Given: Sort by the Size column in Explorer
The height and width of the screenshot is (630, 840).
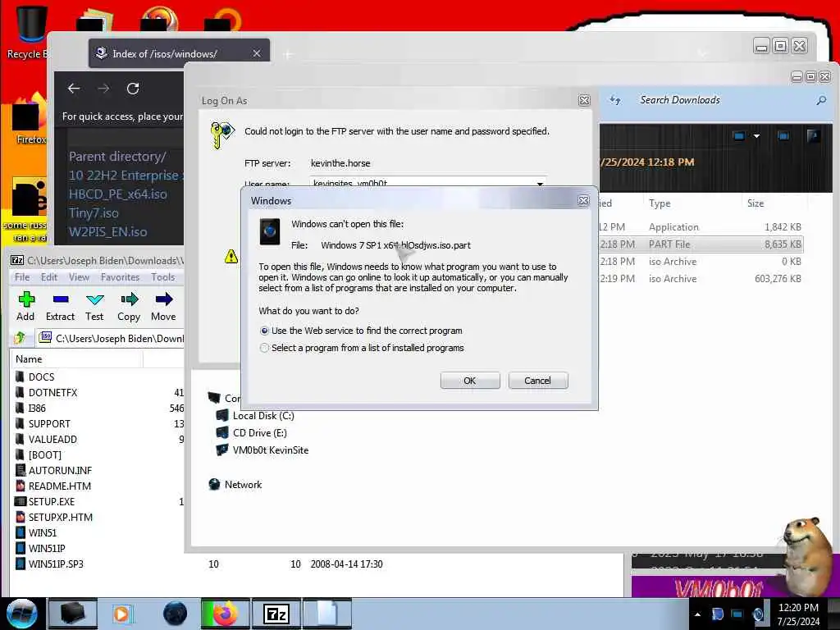Looking at the screenshot, I should pyautogui.click(x=756, y=203).
